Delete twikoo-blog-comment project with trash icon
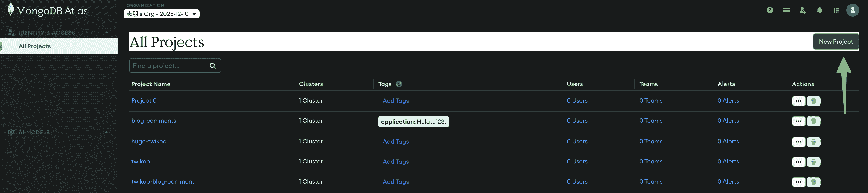Image resolution: width=868 pixels, height=193 pixels. [x=813, y=182]
